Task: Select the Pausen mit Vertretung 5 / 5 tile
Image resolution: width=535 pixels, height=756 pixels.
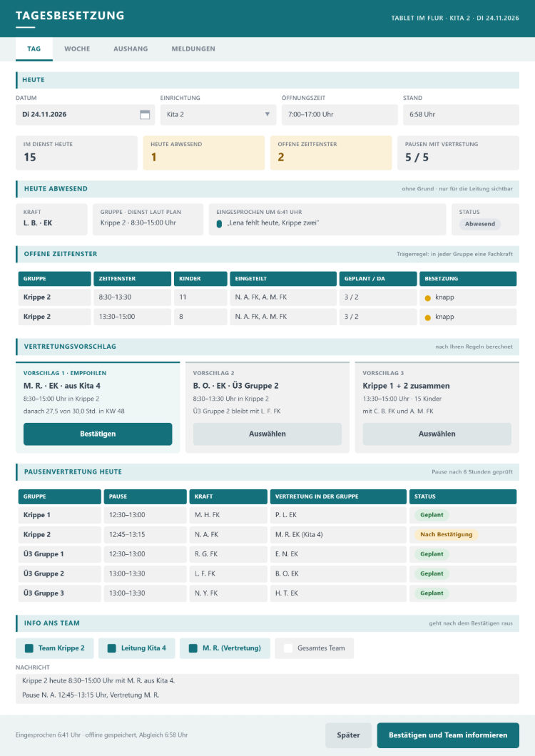Action: click(x=458, y=153)
